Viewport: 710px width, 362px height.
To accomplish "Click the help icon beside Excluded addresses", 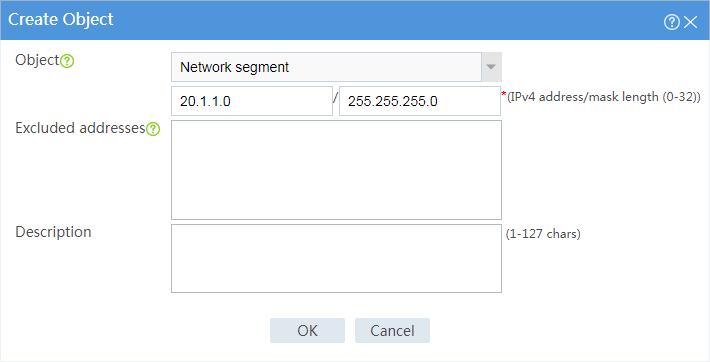I will [x=153, y=130].
